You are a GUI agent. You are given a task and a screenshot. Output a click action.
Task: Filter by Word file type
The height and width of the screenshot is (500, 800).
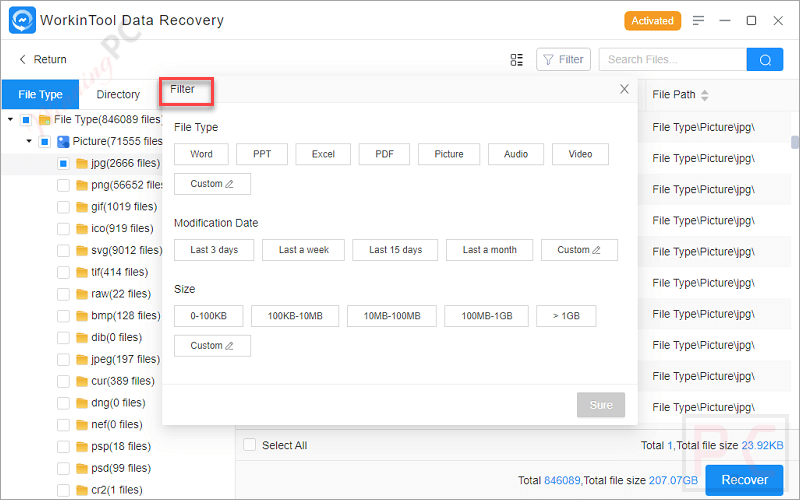click(201, 154)
